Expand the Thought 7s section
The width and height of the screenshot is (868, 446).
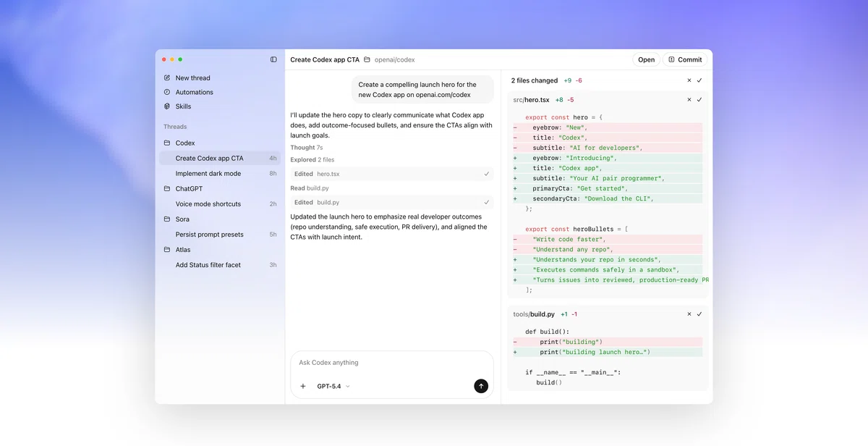tap(307, 148)
